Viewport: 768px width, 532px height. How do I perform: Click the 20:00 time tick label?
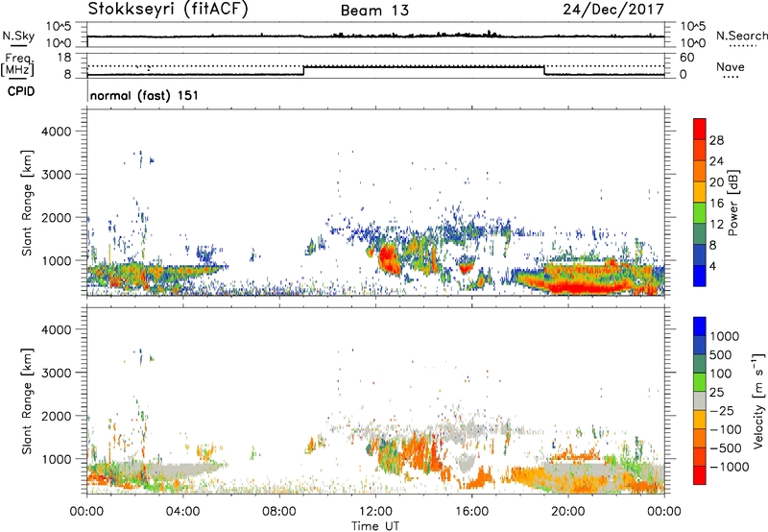568,512
